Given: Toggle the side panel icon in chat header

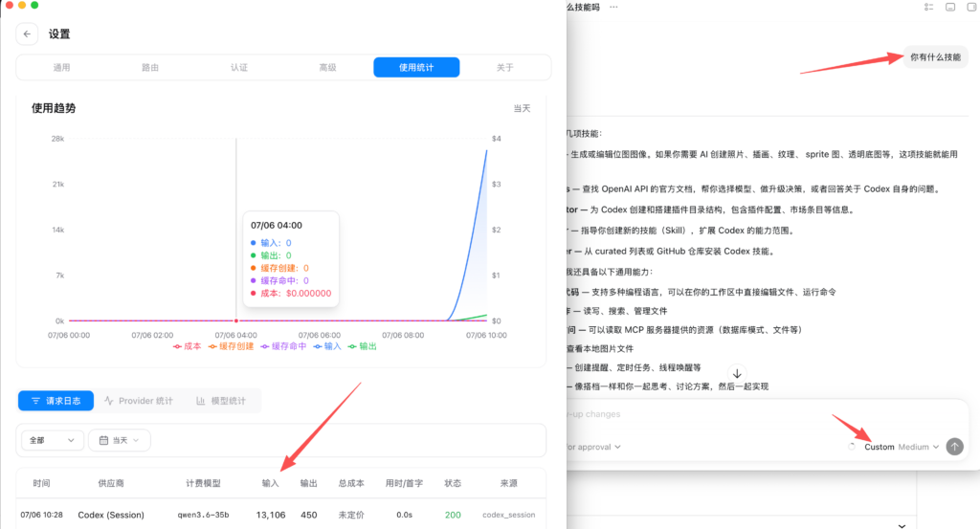Looking at the screenshot, I should tap(972, 8).
